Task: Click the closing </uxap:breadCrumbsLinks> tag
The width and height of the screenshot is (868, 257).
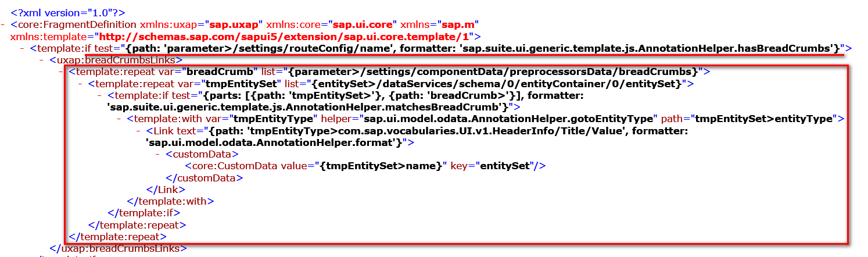Action: tap(119, 248)
